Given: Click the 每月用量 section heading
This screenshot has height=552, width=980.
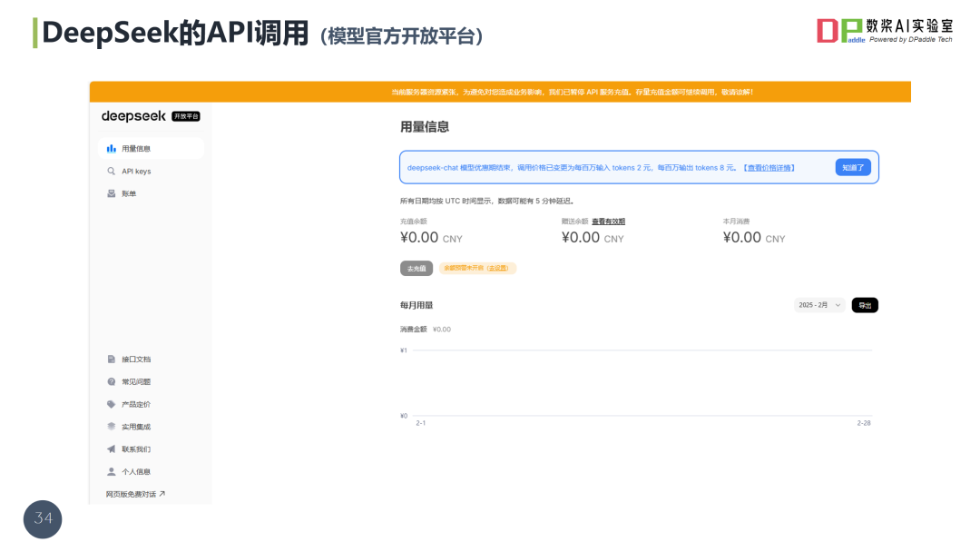Looking at the screenshot, I should click(416, 305).
